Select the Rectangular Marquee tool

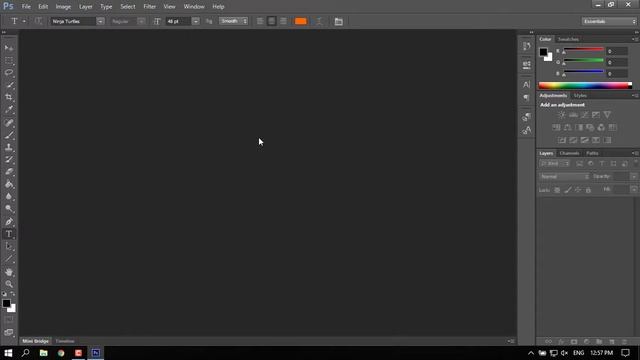9,60
